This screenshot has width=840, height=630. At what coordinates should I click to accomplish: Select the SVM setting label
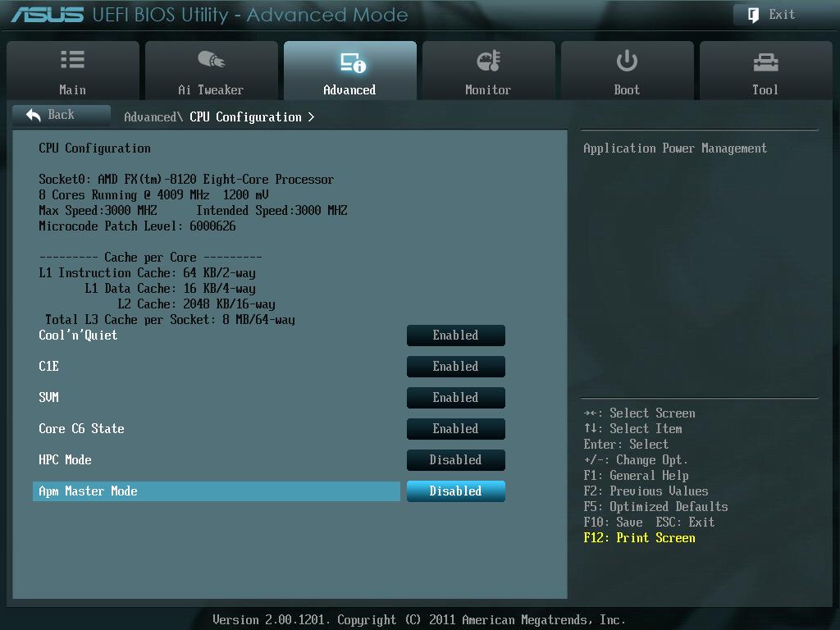tap(48, 398)
